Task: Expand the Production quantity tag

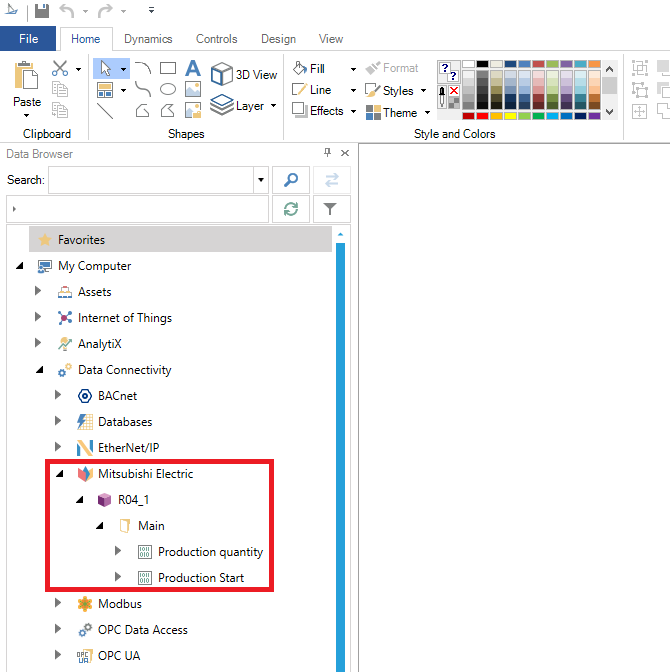Action: [118, 551]
